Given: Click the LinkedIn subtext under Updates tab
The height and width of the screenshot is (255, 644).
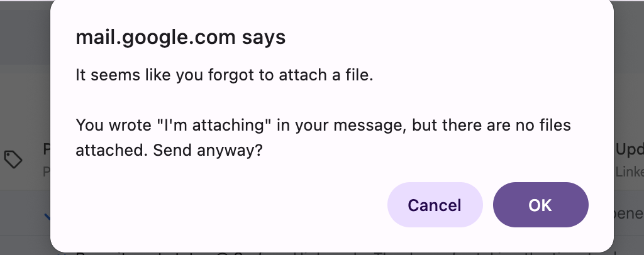Looking at the screenshot, I should coord(629,171).
